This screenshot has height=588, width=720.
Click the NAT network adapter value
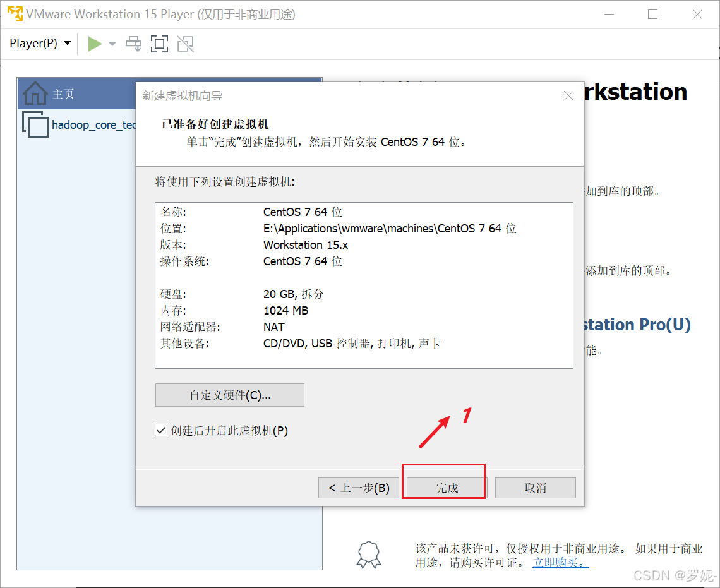tap(273, 327)
